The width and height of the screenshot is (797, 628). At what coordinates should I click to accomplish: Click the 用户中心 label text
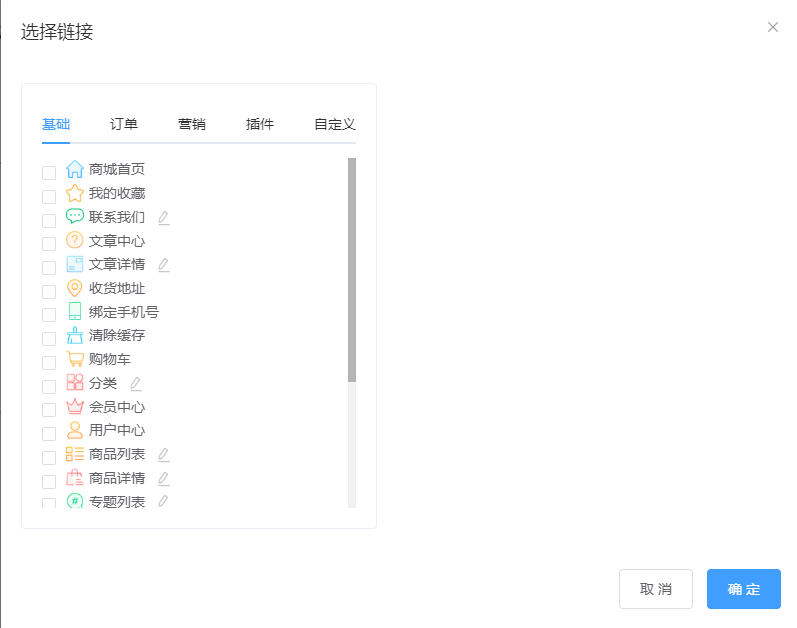pos(117,430)
